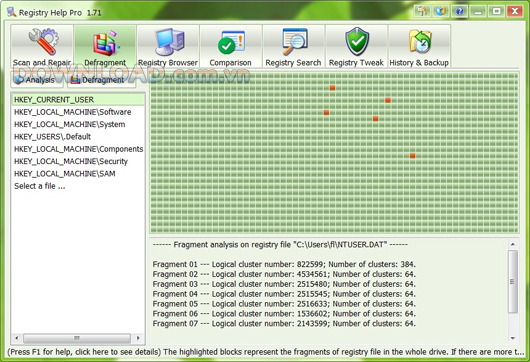Click the Analysis sub-tab button
This screenshot has width=530, height=362.
(36, 80)
